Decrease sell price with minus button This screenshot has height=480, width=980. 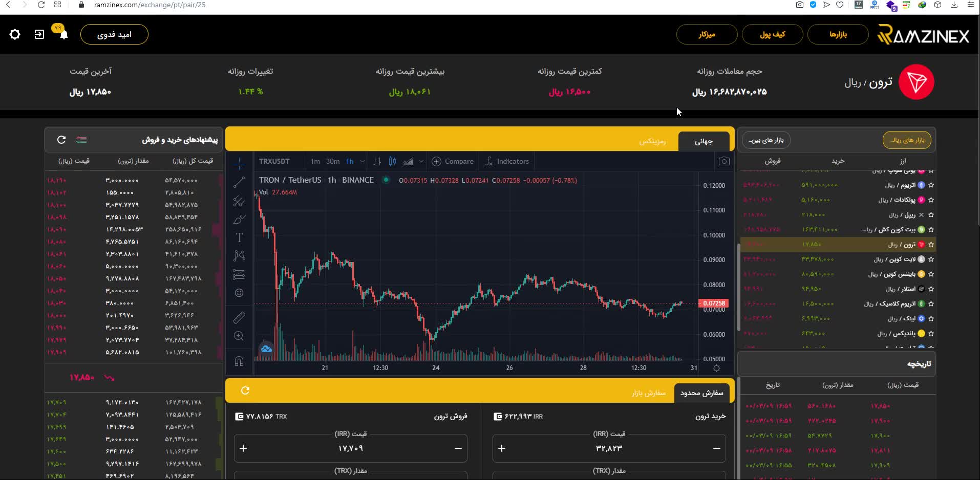coord(458,448)
